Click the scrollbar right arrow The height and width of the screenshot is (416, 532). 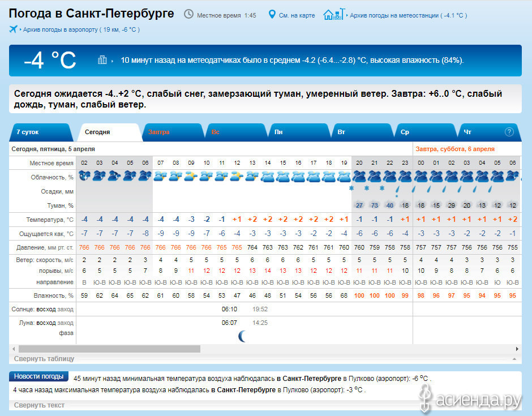coord(517,349)
